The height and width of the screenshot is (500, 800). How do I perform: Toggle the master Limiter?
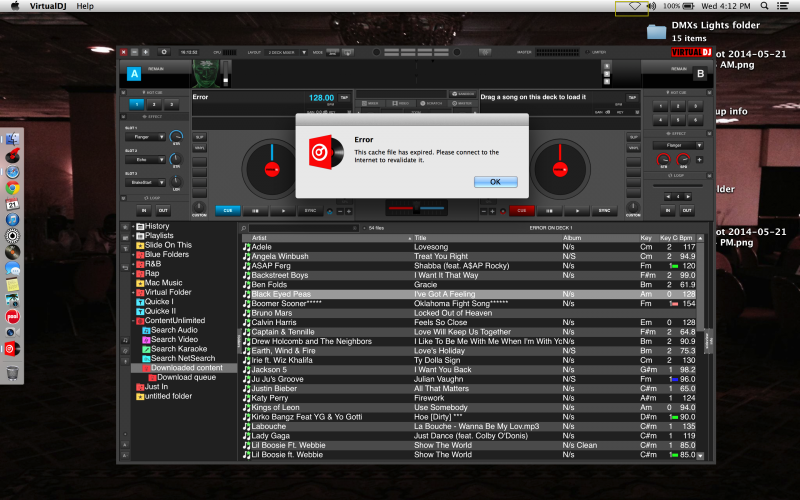[x=596, y=52]
